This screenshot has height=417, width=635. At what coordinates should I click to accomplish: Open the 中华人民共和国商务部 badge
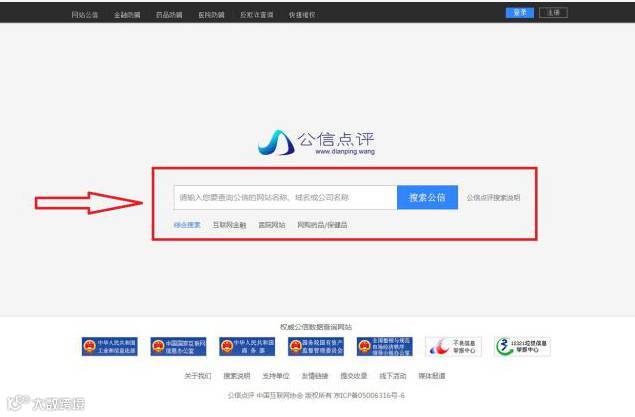point(247,347)
